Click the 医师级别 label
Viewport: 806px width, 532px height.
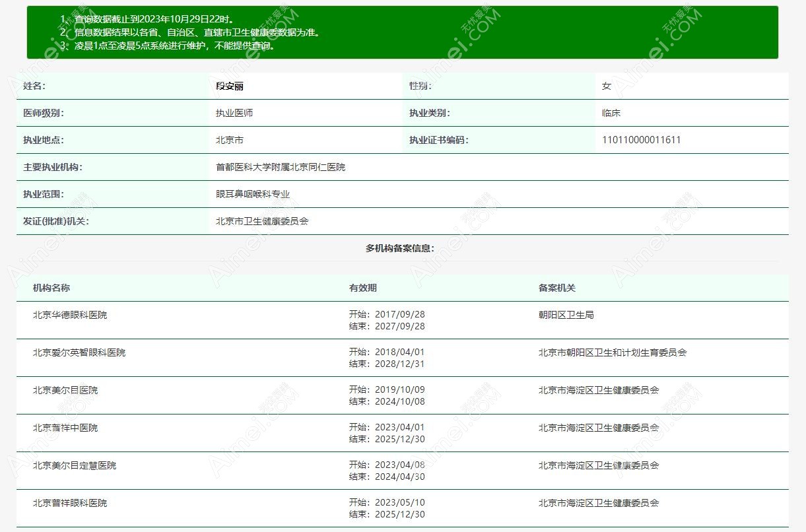click(x=44, y=113)
